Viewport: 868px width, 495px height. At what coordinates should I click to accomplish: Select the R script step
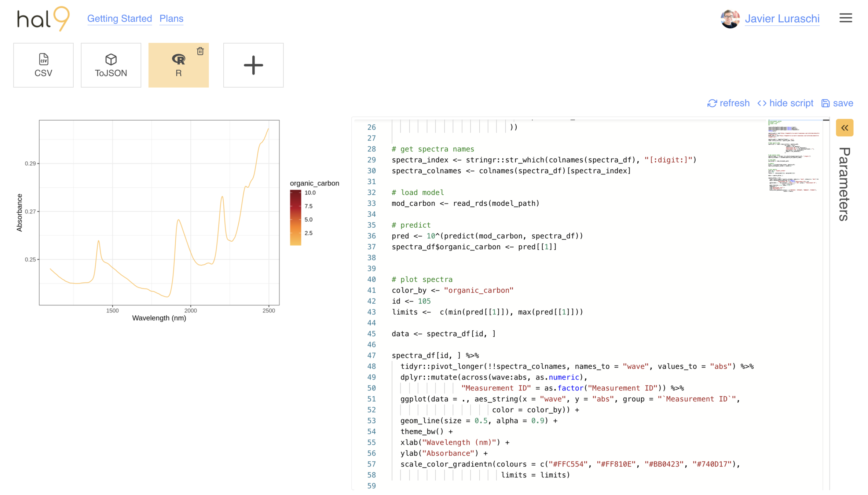pos(178,66)
